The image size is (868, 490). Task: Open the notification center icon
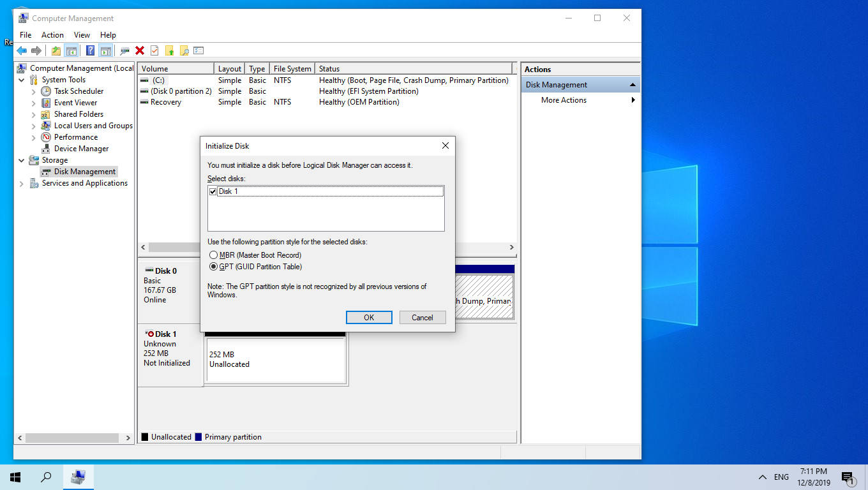[848, 477]
